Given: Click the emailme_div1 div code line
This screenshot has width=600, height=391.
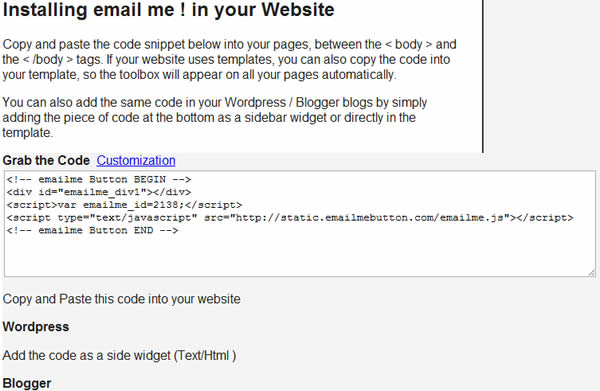Looking at the screenshot, I should tap(99, 192).
